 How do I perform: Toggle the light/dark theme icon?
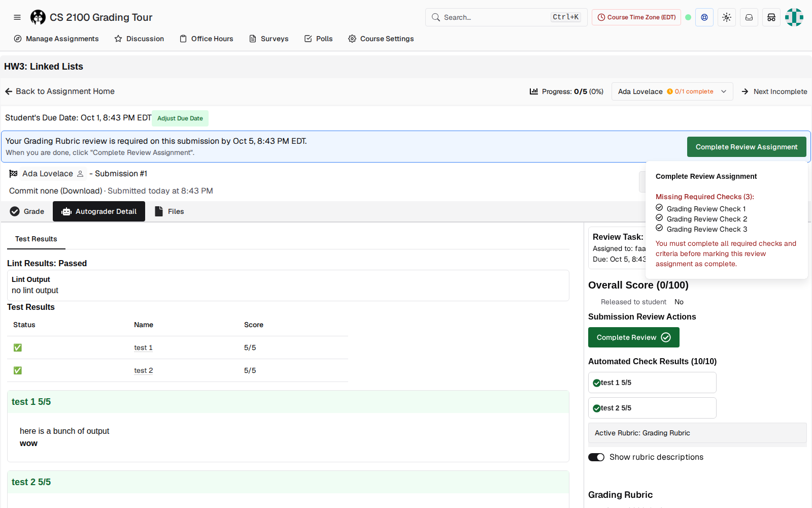pyautogui.click(x=727, y=17)
